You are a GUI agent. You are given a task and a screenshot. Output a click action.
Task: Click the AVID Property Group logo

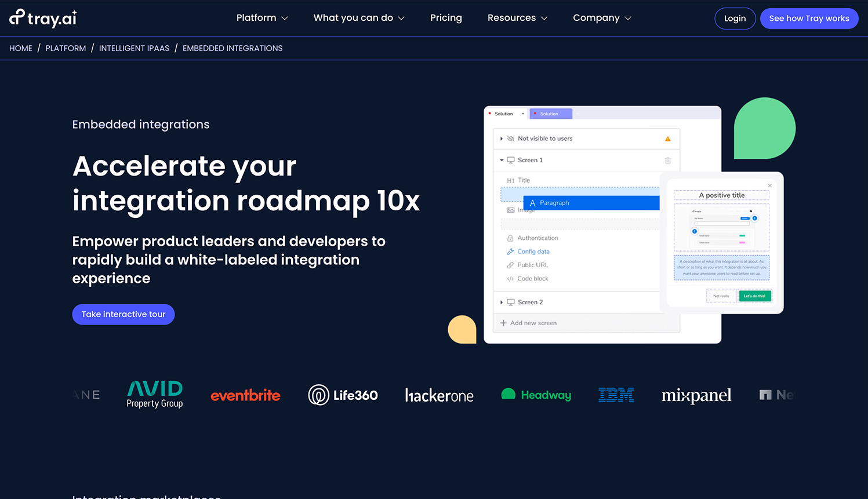[x=155, y=395]
